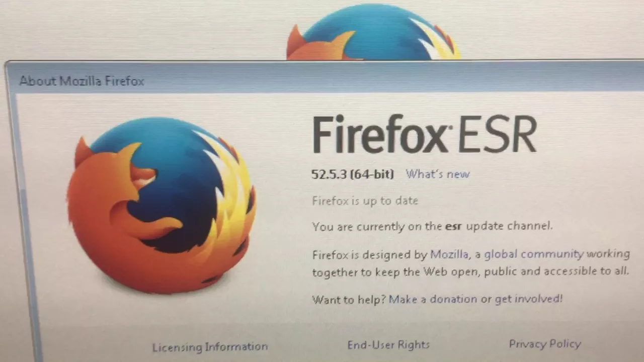Open the global community link
The image size is (644, 362).
[x=534, y=254]
